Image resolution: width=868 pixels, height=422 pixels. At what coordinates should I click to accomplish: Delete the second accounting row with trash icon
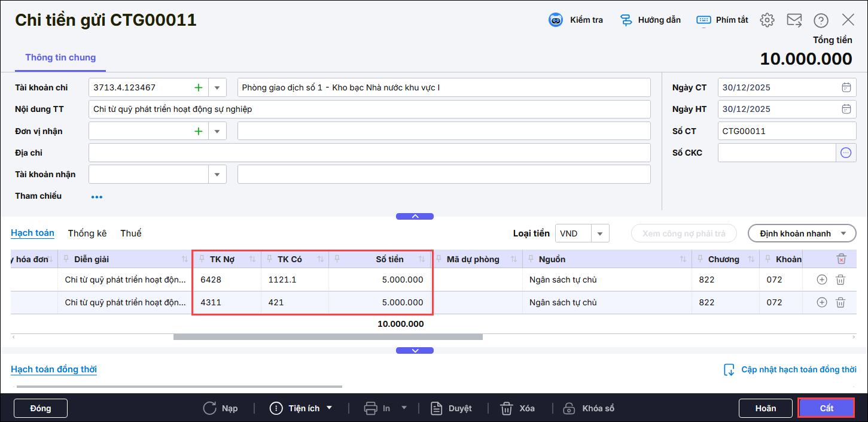click(840, 302)
